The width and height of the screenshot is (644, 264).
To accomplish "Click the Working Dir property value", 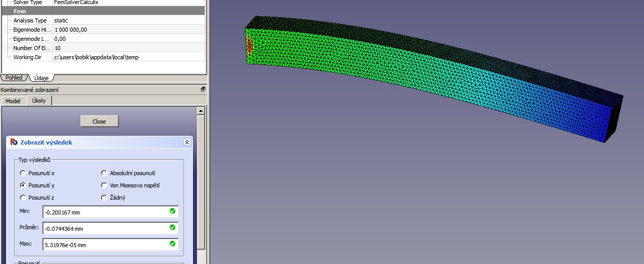I will [96, 57].
